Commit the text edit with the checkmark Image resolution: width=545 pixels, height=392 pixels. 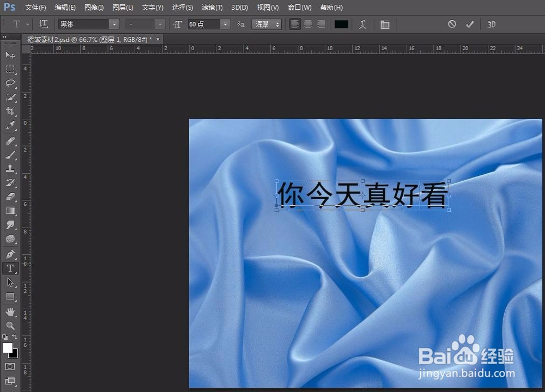(x=470, y=24)
